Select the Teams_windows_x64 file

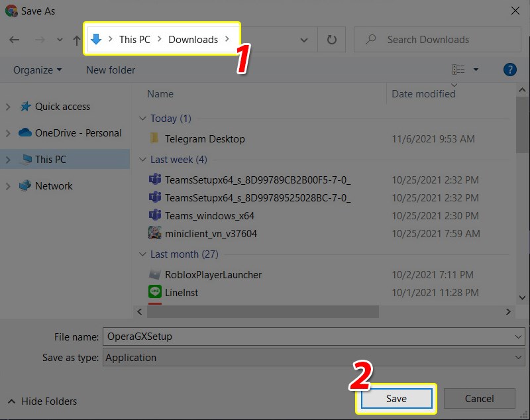pos(209,215)
